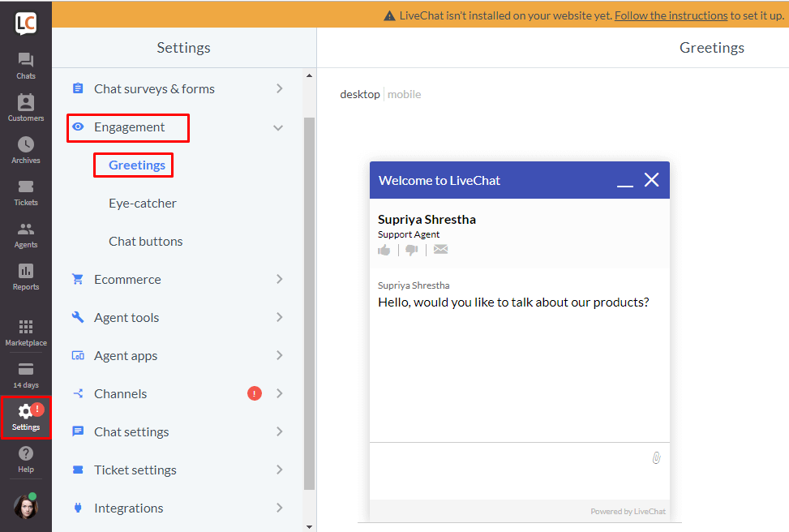This screenshot has width=789, height=532.
Task: Click Powered by LiveChat link
Action: 628,512
